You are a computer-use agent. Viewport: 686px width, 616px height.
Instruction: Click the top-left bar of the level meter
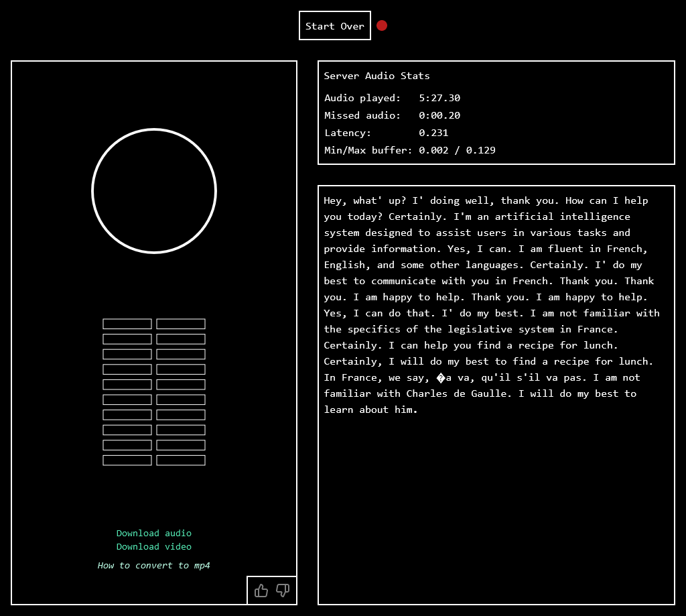click(127, 324)
